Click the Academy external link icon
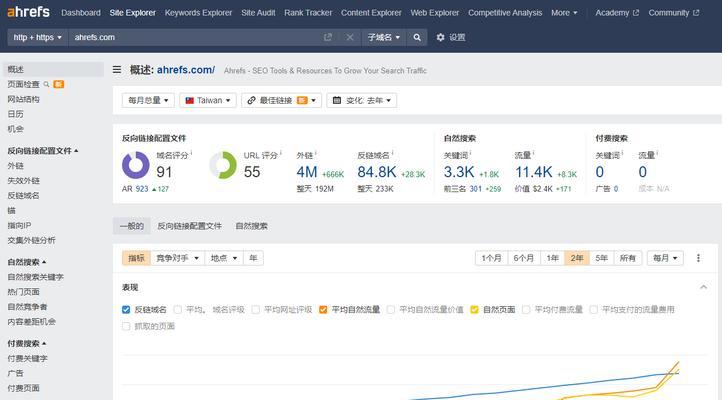Viewport: 722px width, 400px height. point(636,13)
